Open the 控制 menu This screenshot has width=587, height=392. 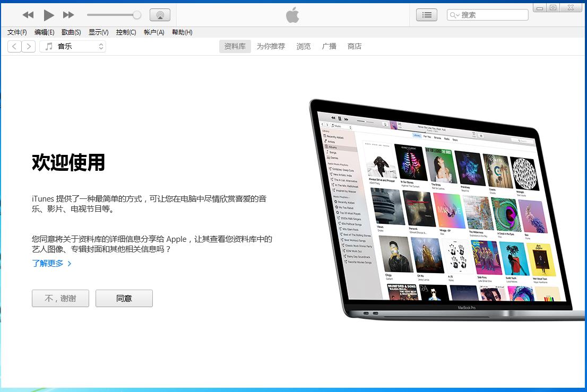pyautogui.click(x=126, y=32)
